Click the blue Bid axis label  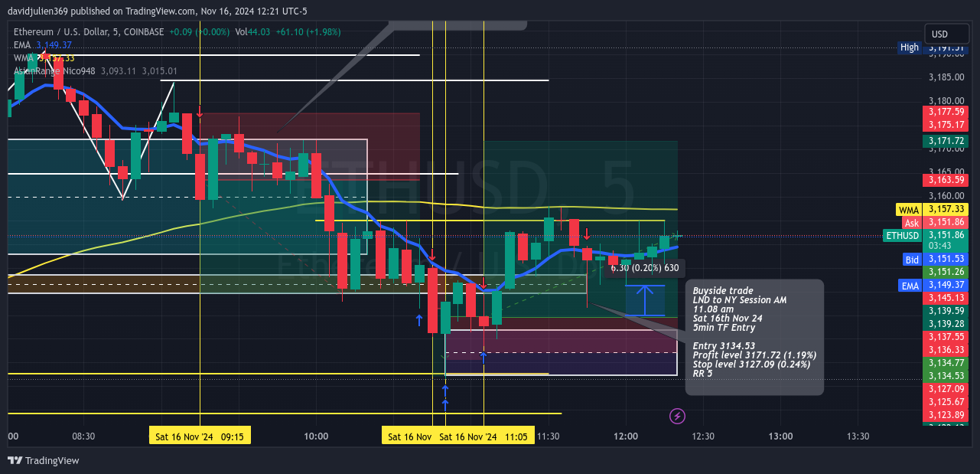point(912,260)
